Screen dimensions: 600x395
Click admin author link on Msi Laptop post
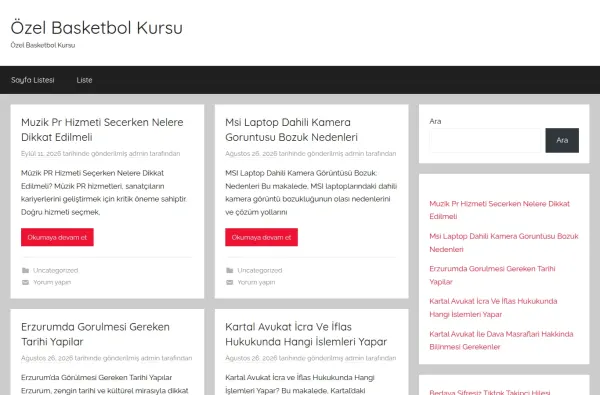354,153
